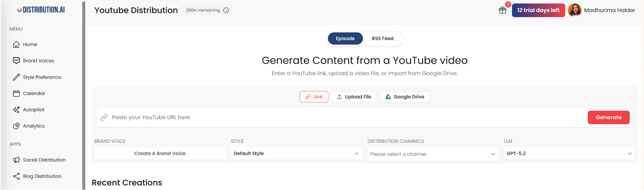Switch to the RSS Feed mode
This screenshot has width=644, height=190.
383,38
